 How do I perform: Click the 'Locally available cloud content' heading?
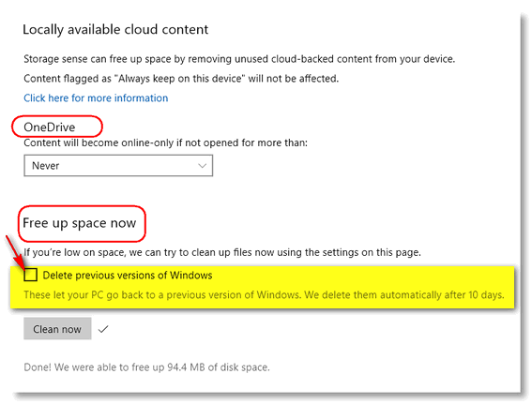[115, 29]
